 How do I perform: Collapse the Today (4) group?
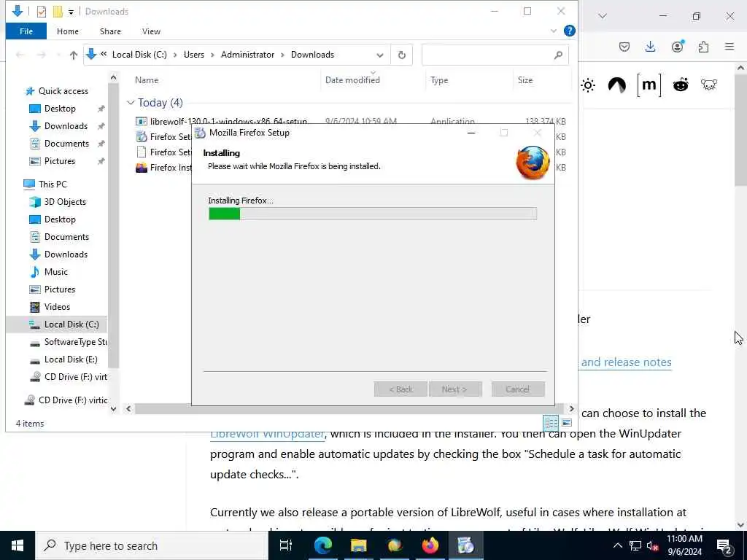click(x=131, y=103)
